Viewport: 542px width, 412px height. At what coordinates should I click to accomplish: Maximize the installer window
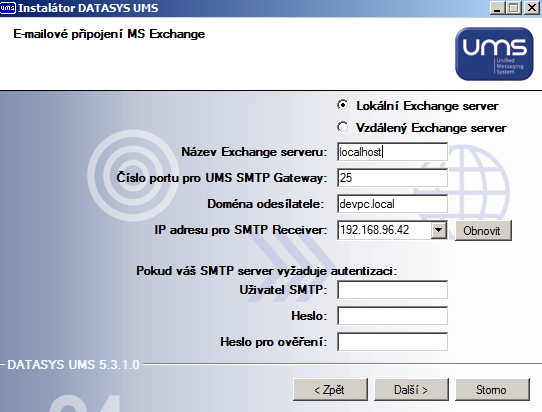pos(514,8)
